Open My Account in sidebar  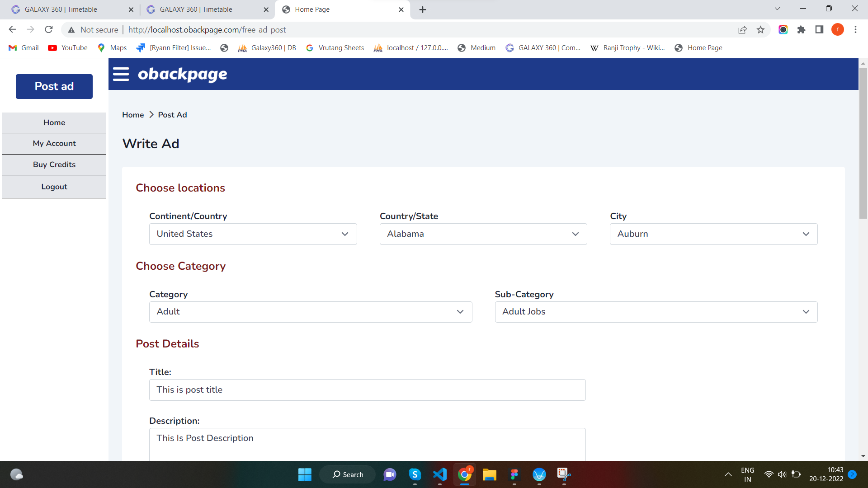click(54, 143)
